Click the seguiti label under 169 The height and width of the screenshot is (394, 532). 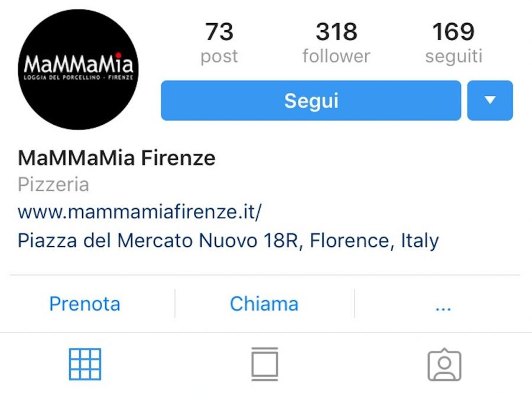point(453,56)
